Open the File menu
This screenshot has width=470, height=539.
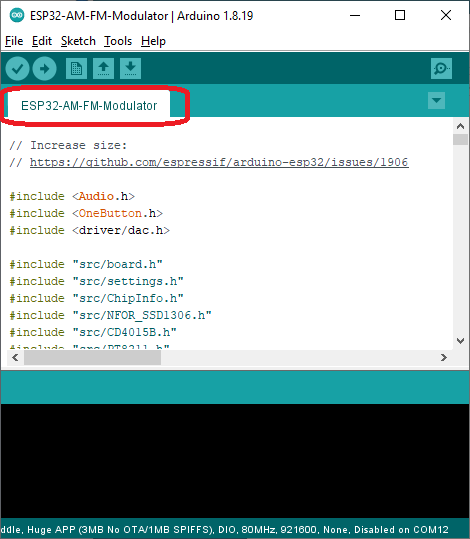coord(14,41)
